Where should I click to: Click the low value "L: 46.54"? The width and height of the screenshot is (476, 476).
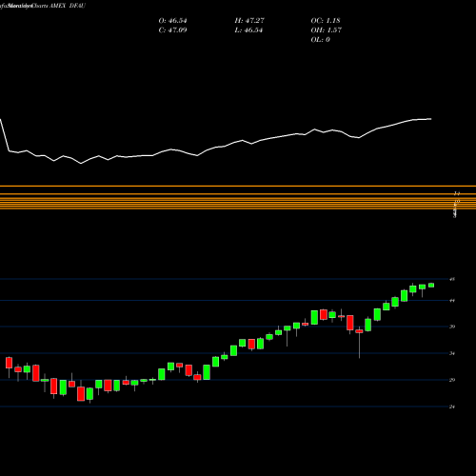pos(248,30)
